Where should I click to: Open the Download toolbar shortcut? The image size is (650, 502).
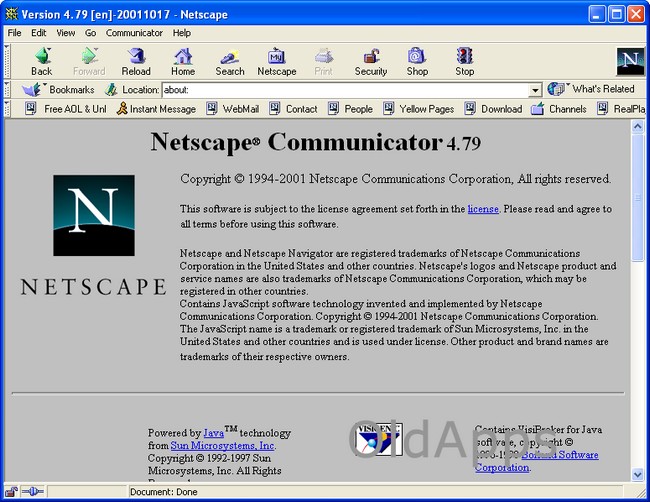[x=493, y=109]
